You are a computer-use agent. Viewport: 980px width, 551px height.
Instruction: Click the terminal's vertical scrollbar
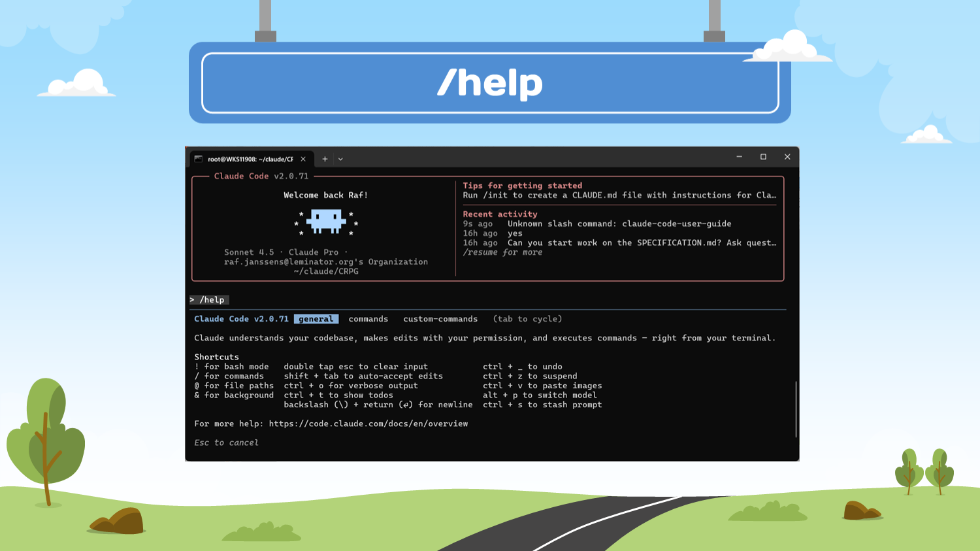796,409
